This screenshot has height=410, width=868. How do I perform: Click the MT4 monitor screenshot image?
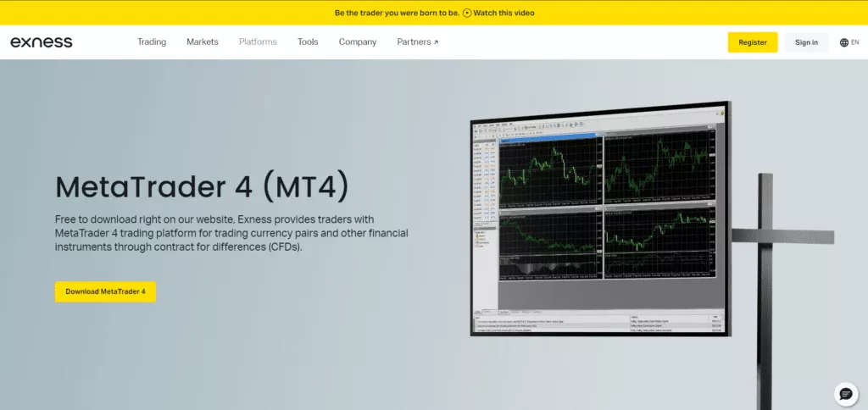(x=601, y=219)
